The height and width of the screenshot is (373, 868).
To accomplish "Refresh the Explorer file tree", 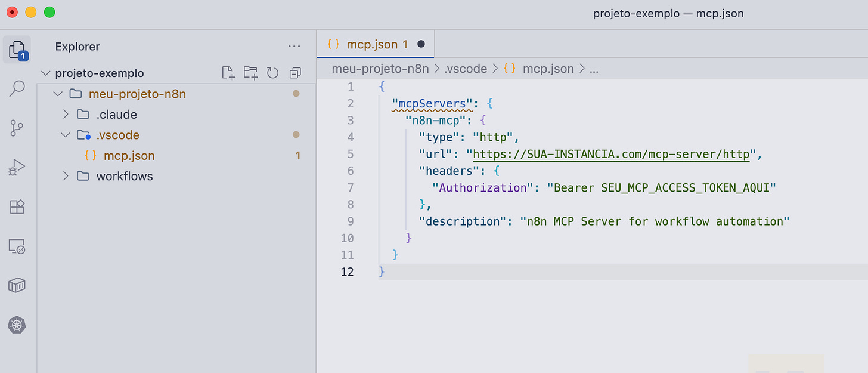I will [272, 73].
